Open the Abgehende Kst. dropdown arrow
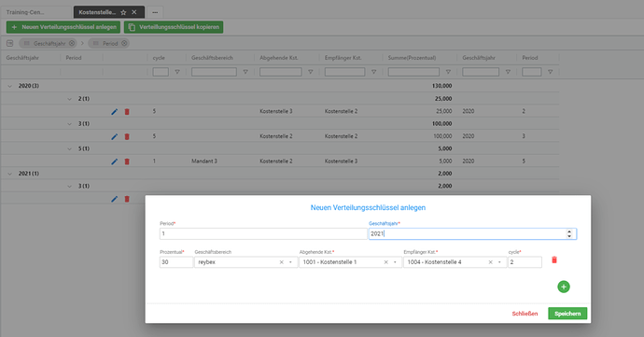Image resolution: width=644 pixels, height=337 pixels. tap(395, 262)
